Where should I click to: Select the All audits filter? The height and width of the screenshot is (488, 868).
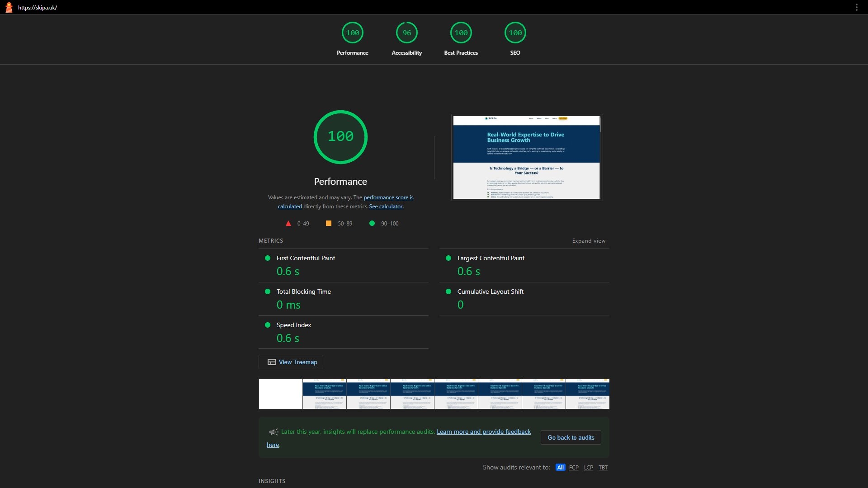point(560,468)
